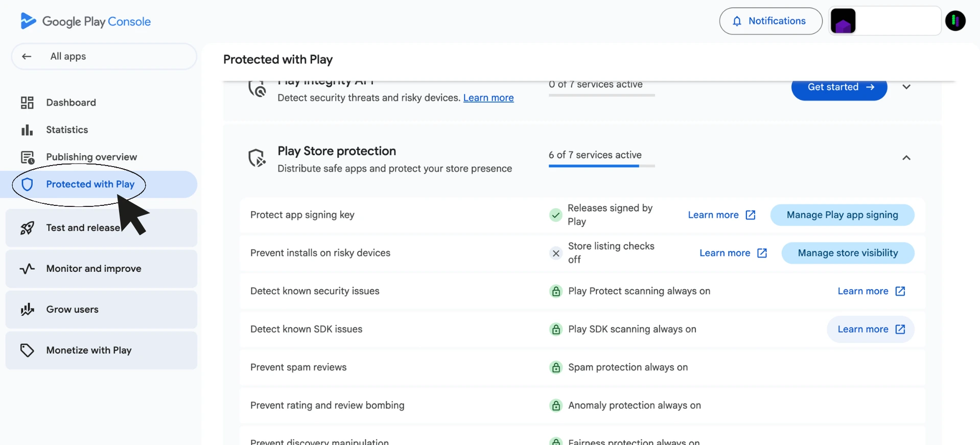Image resolution: width=980 pixels, height=445 pixels.
Task: Open the Dashboard page
Action: (x=71, y=103)
